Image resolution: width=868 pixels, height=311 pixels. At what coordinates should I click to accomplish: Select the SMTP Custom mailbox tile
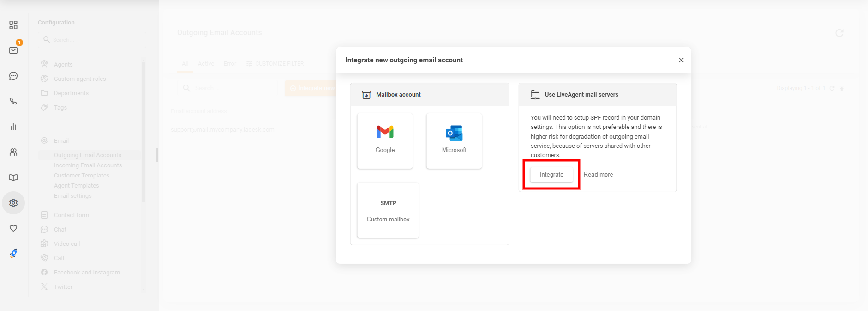(x=388, y=210)
